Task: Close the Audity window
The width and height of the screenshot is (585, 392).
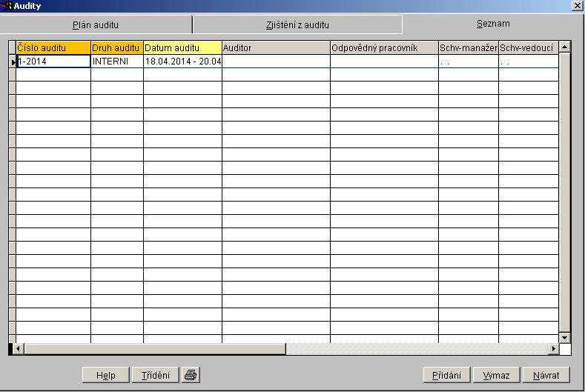Action: (x=578, y=6)
